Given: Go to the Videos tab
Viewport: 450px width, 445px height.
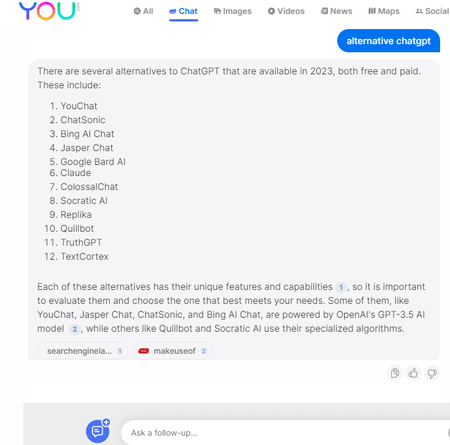Looking at the screenshot, I should (286, 11).
